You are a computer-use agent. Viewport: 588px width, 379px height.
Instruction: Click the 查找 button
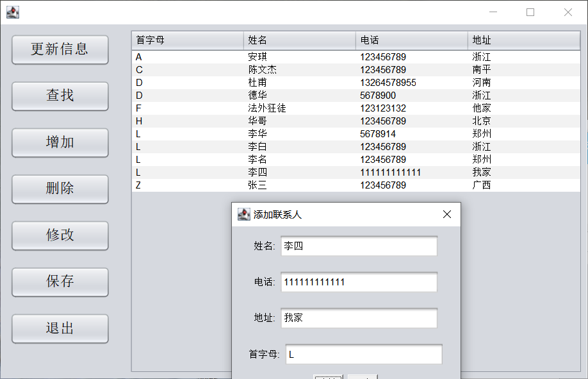60,96
